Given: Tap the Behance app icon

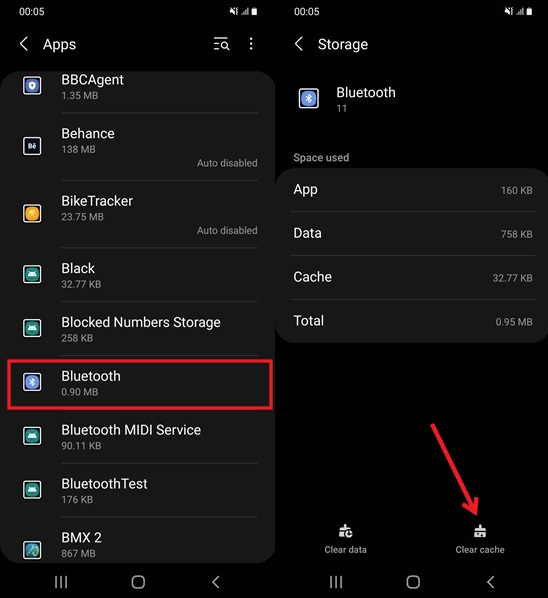Looking at the screenshot, I should coord(32,146).
